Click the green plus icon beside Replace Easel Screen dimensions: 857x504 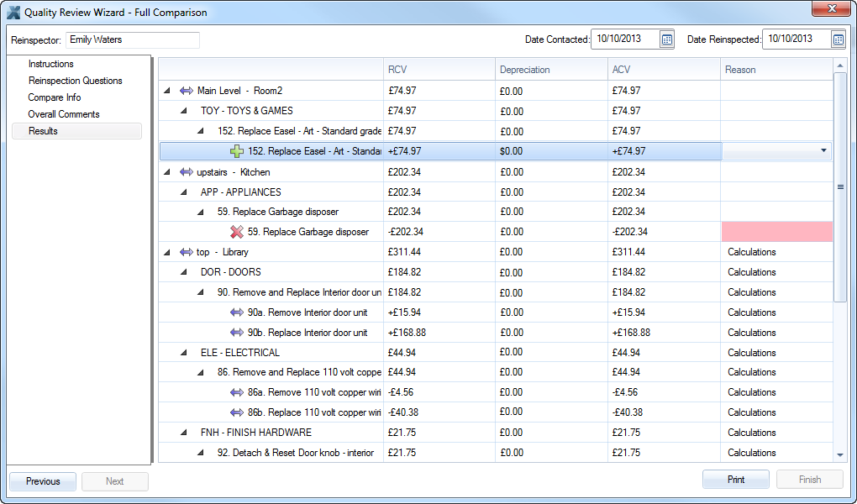(237, 151)
